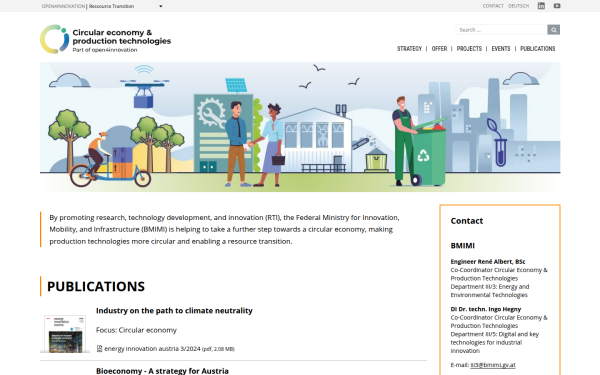This screenshot has width=600, height=375.
Task: Click the contact e-mail address link
Action: click(493, 365)
